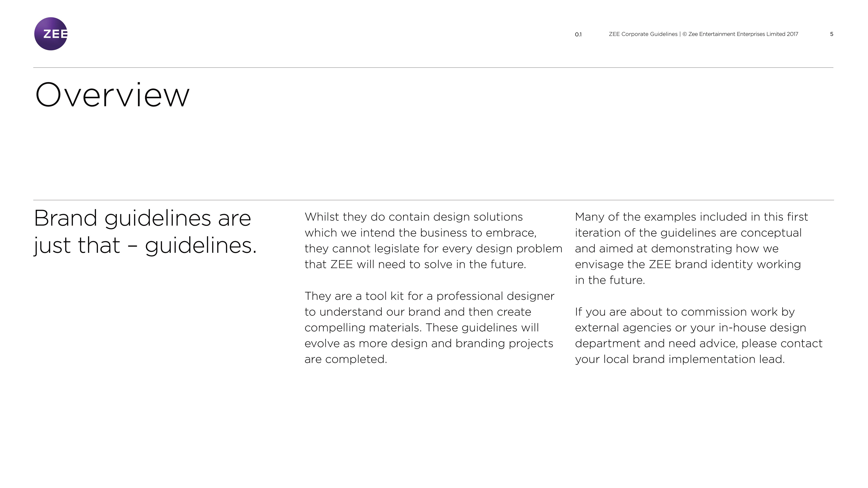The height and width of the screenshot is (488, 868).
Task: Click 'Zee Entertainment Enterprises Limited 2017' text
Action: pos(743,34)
